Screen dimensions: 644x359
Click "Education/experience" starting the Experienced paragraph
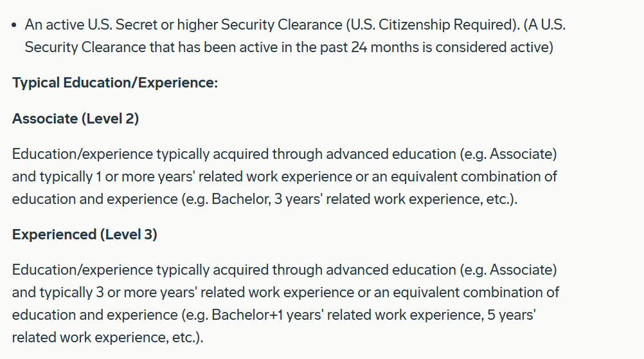pos(82,270)
